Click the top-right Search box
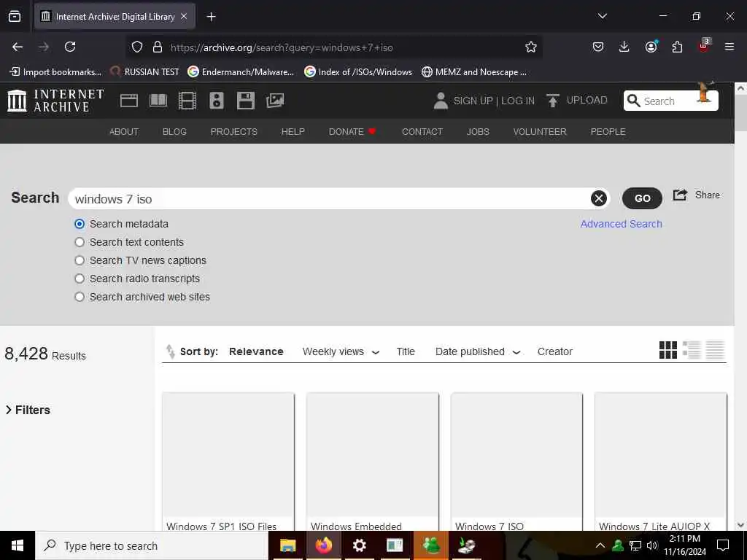 coord(670,101)
